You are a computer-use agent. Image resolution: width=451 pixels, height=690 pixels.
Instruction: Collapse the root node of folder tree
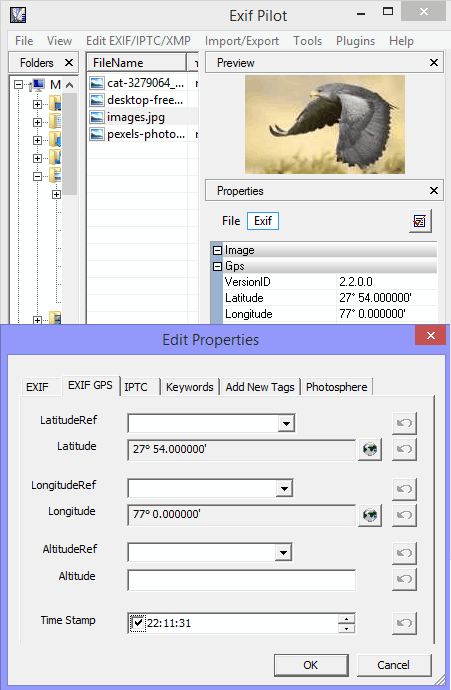click(x=18, y=84)
